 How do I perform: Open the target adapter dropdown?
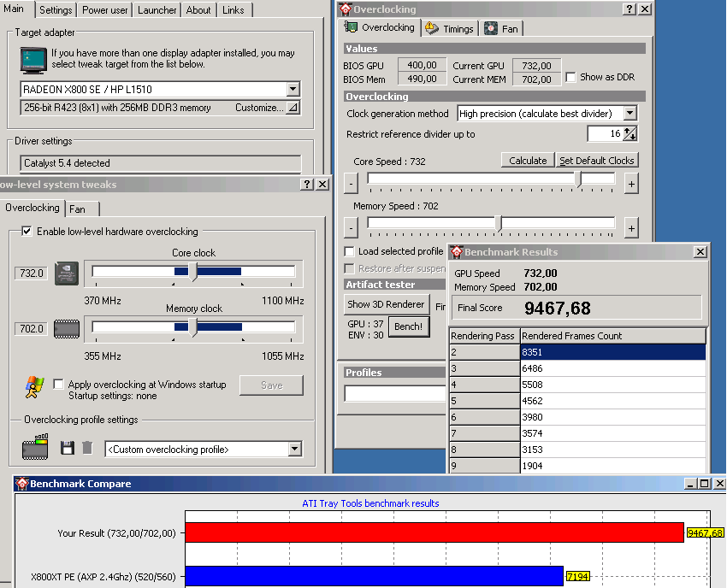tap(293, 89)
